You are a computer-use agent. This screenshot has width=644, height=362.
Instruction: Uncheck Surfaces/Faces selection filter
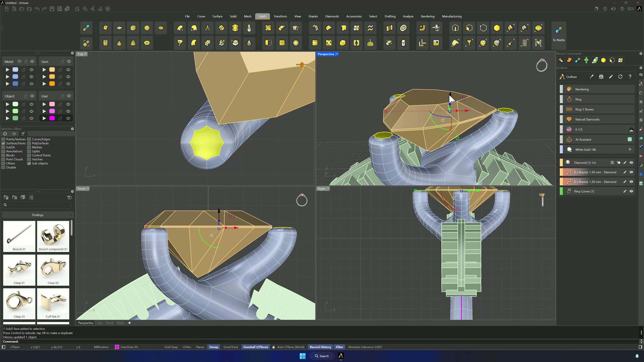pos(3,143)
